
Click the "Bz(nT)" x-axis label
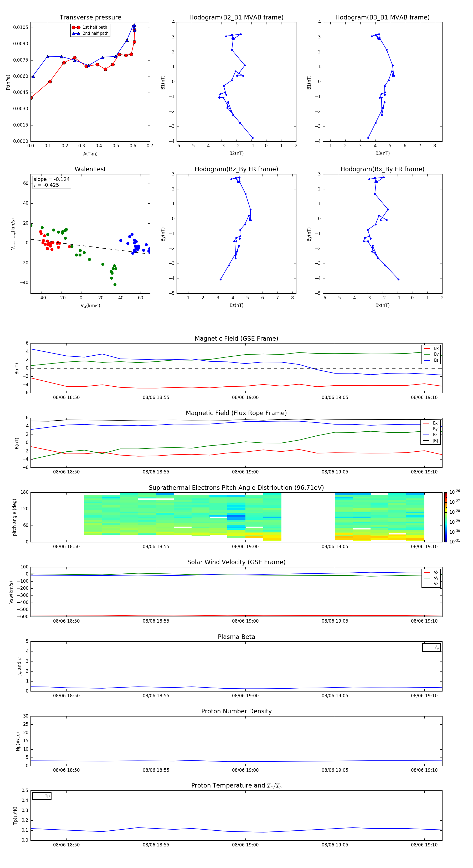pyautogui.click(x=236, y=305)
